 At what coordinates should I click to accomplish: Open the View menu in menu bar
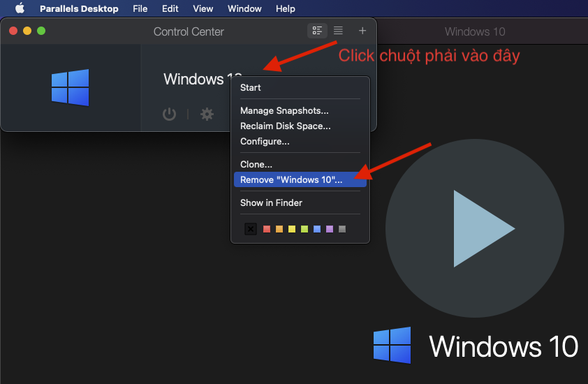(x=203, y=9)
